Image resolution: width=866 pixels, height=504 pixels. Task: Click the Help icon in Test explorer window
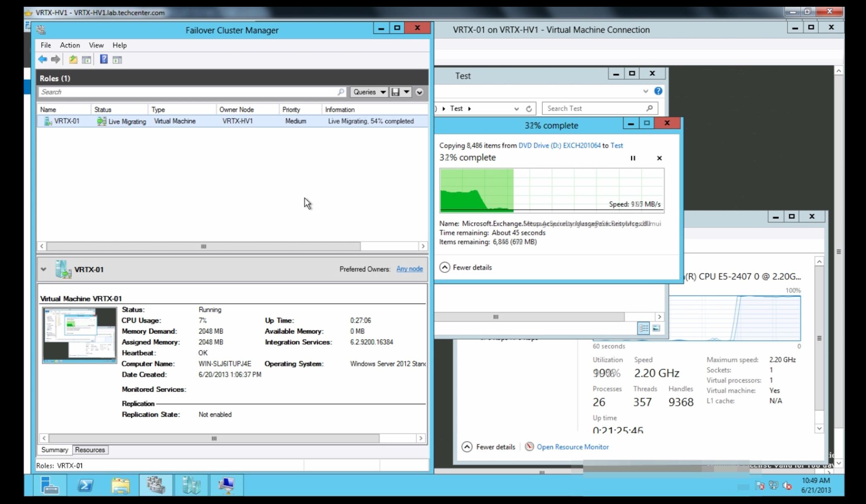(x=658, y=91)
